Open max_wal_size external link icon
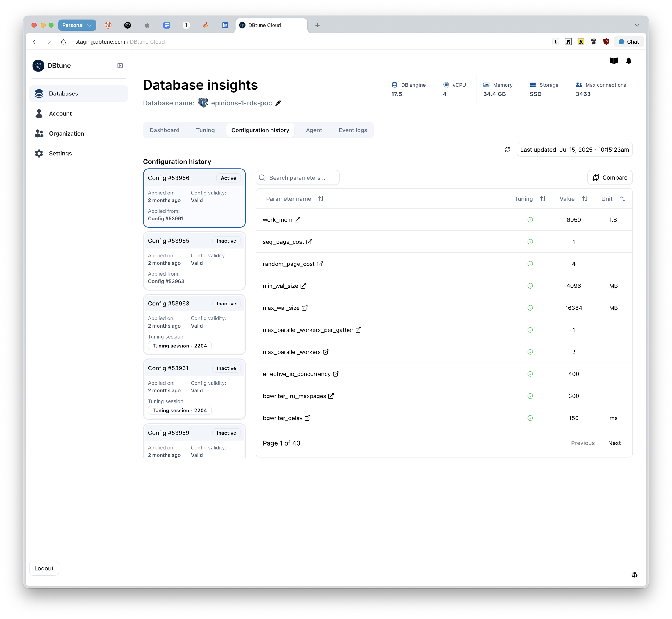Image resolution: width=672 pixels, height=619 pixels. pos(304,308)
